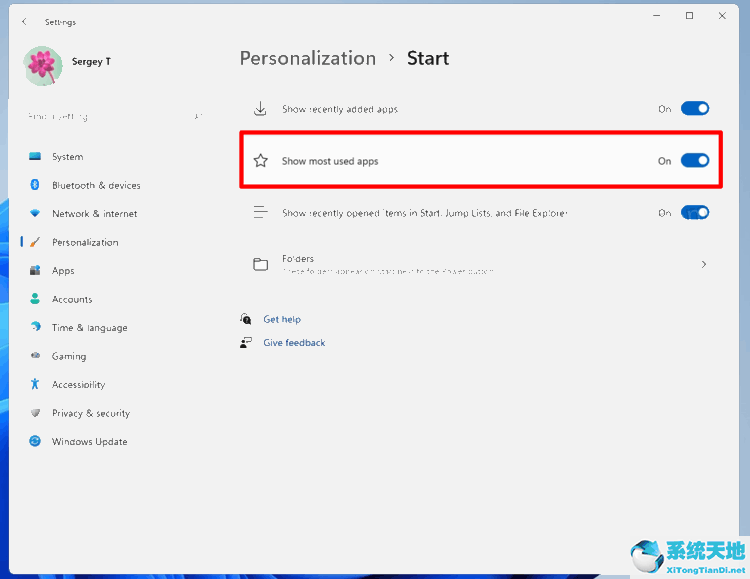
Task: Click the Windows Update sync icon
Action: coord(35,441)
